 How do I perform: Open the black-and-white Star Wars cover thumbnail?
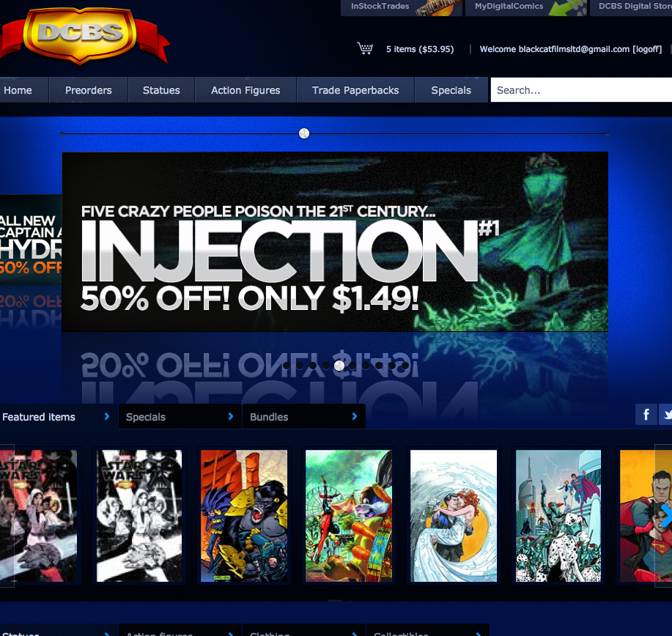[x=139, y=516]
